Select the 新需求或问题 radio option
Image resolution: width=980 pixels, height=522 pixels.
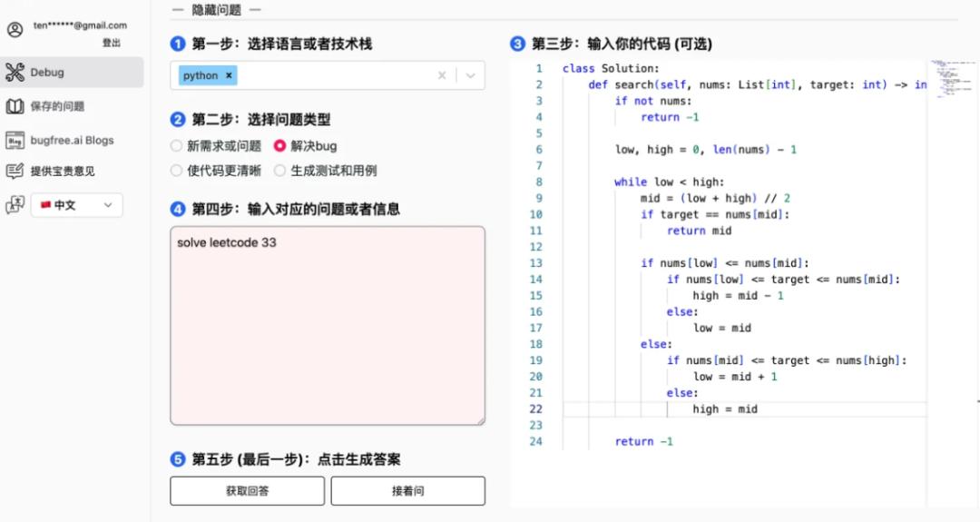[x=176, y=146]
